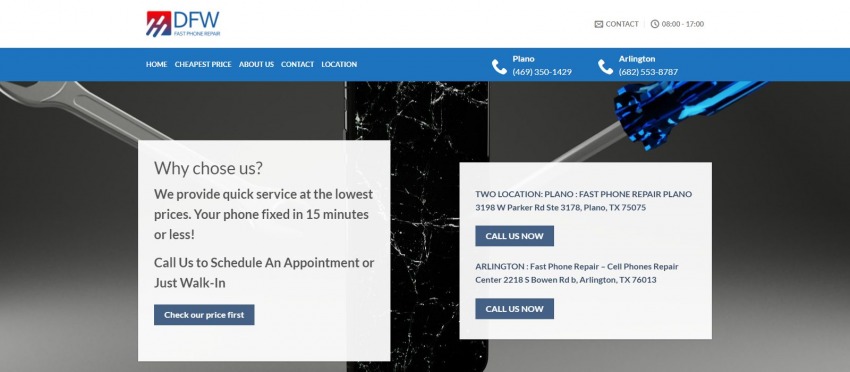Image resolution: width=850 pixels, height=372 pixels.
Task: Open the Location menu item
Action: coord(339,64)
